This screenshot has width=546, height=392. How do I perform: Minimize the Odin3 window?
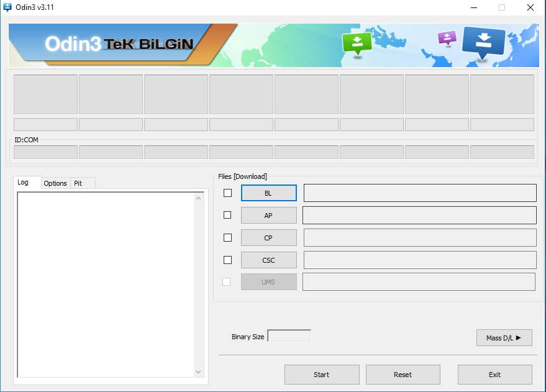tap(474, 7)
